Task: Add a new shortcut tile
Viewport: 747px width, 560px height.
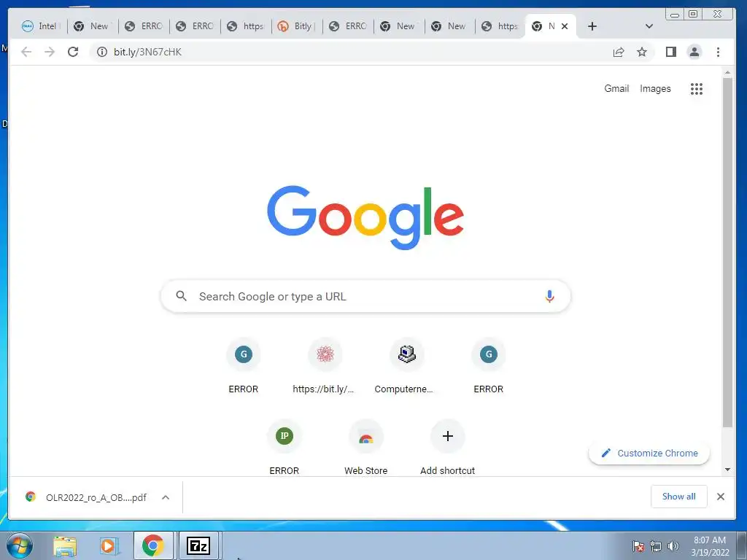Action: point(447,448)
